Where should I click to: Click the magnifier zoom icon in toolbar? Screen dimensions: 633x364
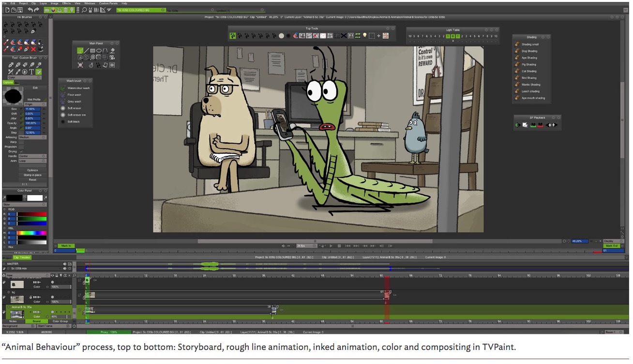85,10
